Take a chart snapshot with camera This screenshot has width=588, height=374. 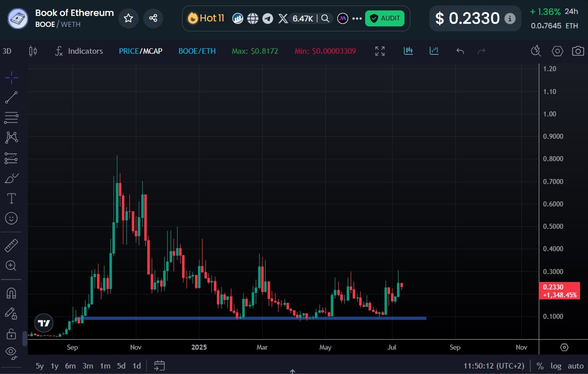coord(578,51)
